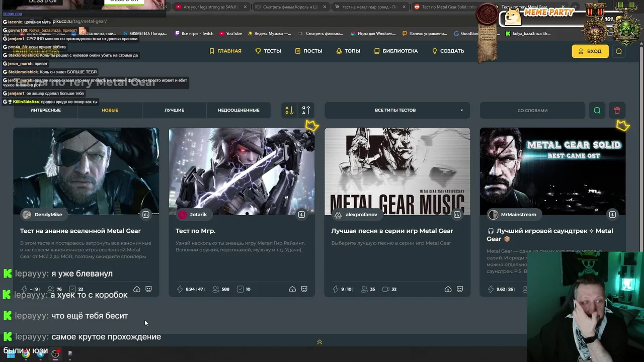The image size is (644, 362).
Task: Open the Windows Start menu
Action: coord(11,354)
